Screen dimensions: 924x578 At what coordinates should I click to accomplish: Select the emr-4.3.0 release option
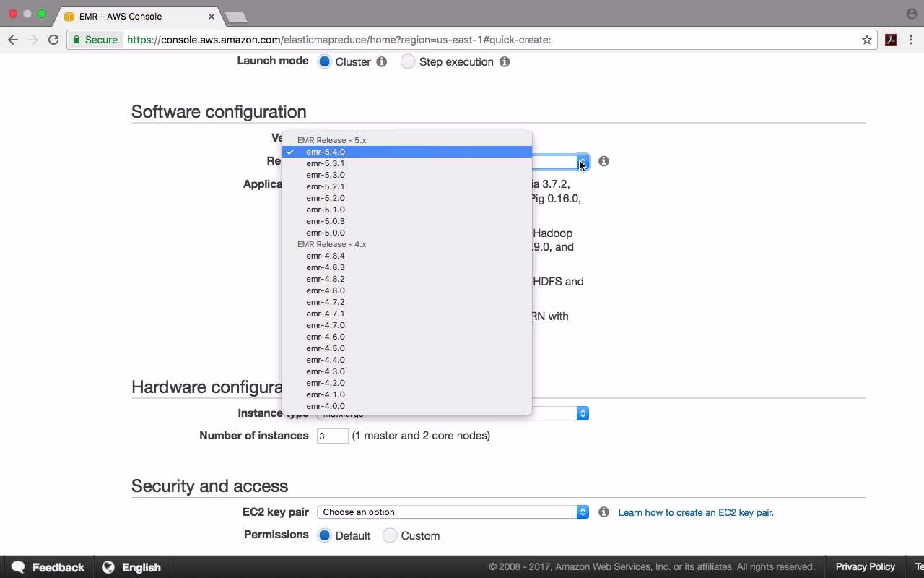pos(407,371)
